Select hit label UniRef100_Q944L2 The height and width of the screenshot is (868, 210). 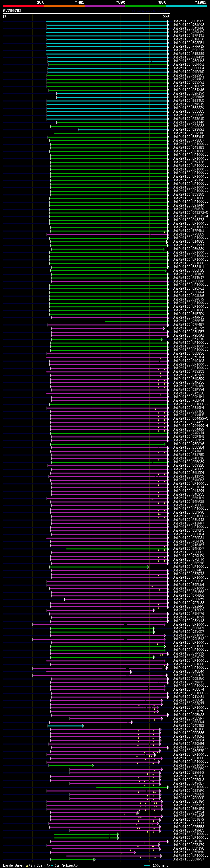[x=188, y=79]
